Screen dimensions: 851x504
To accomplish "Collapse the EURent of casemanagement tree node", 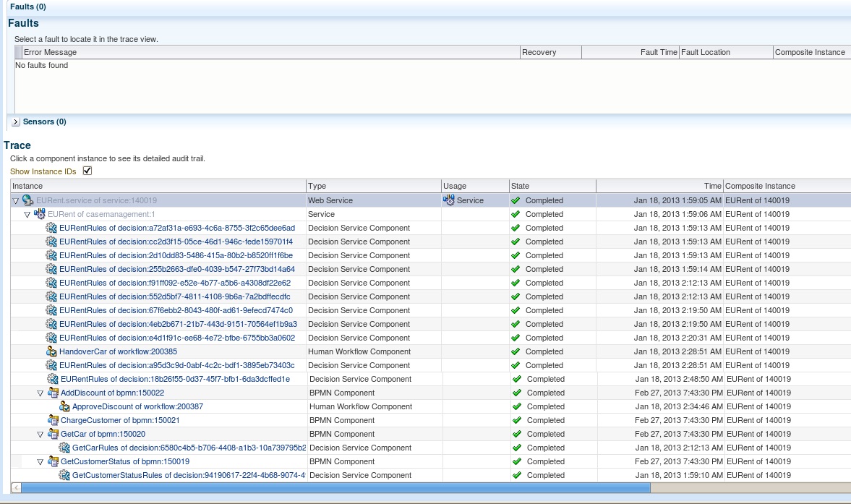I will coord(26,214).
